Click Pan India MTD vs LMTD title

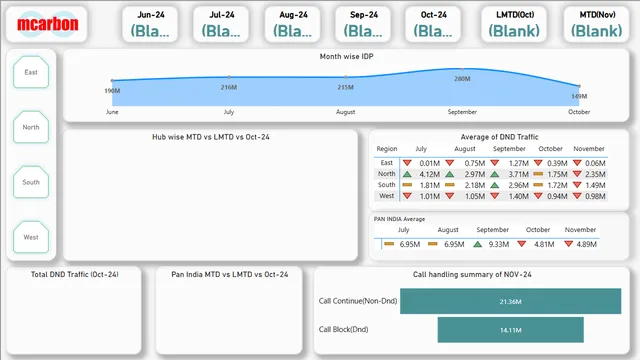[x=229, y=275]
